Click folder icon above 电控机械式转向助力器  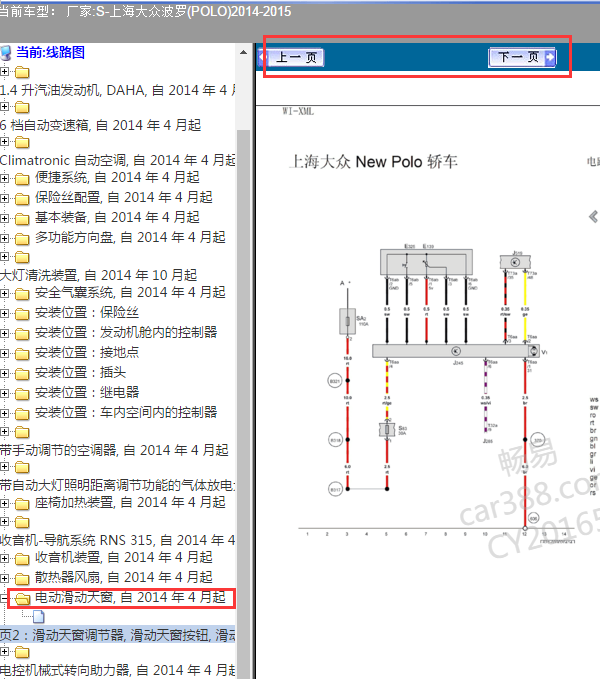point(22,652)
